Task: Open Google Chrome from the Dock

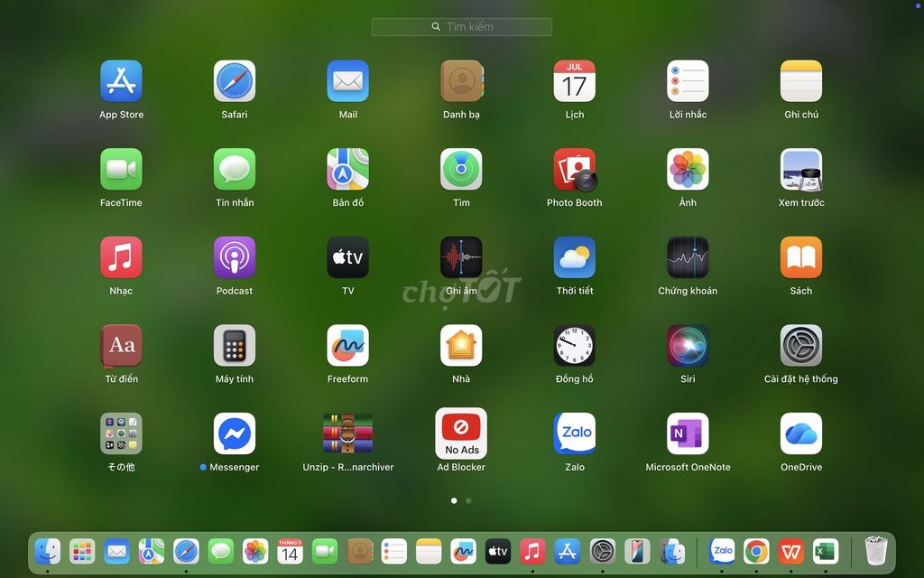Action: pos(756,552)
